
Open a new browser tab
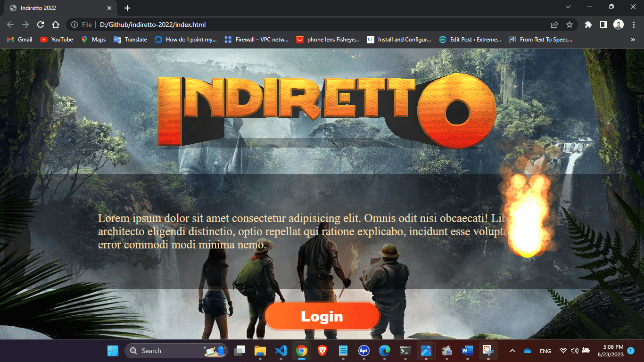pos(127,8)
